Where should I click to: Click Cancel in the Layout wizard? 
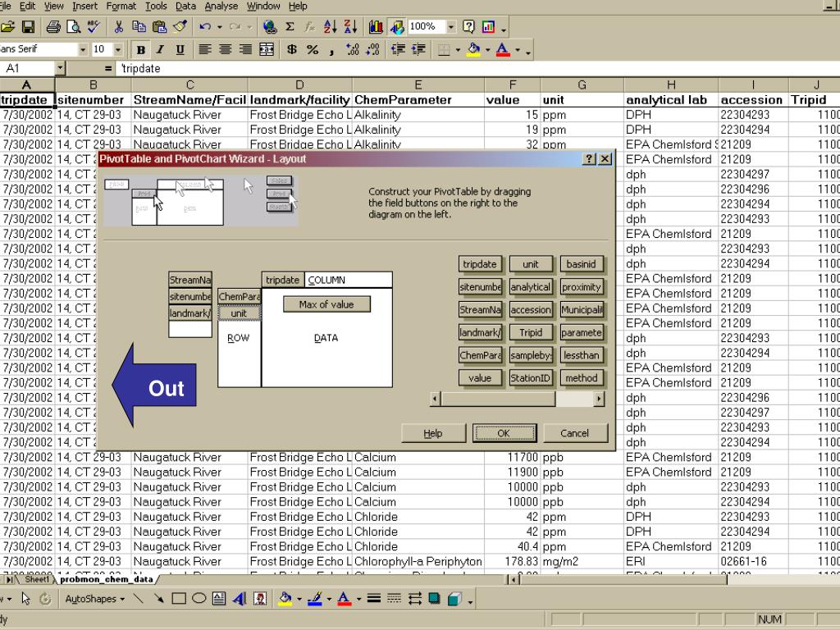coord(575,433)
